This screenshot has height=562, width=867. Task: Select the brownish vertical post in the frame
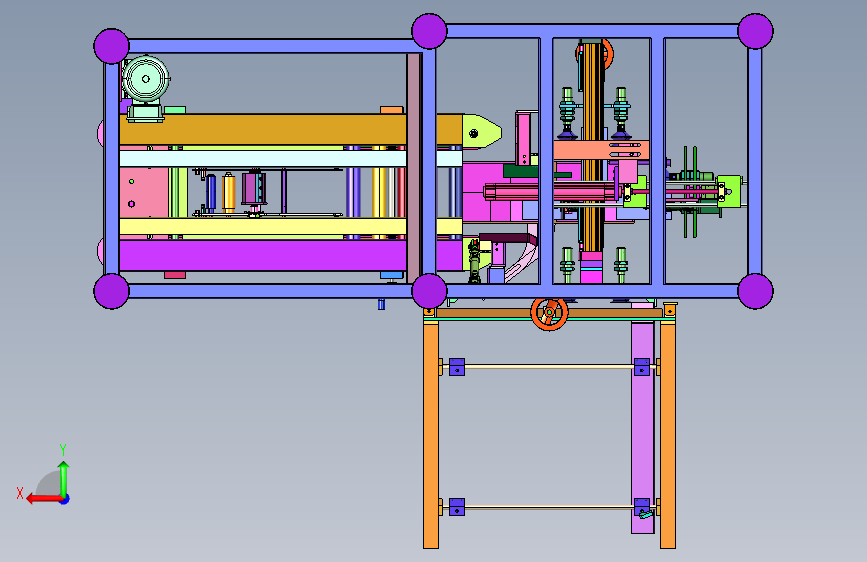[414, 168]
